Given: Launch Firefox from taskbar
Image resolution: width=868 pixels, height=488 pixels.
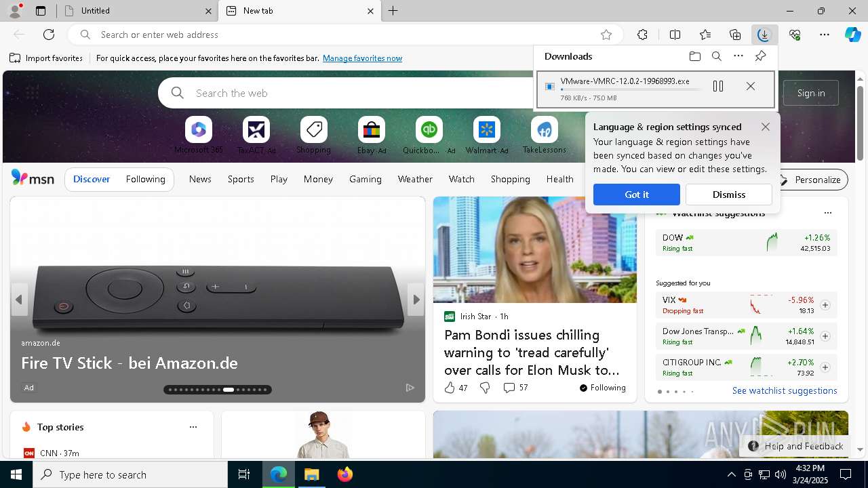Looking at the screenshot, I should click(x=345, y=474).
